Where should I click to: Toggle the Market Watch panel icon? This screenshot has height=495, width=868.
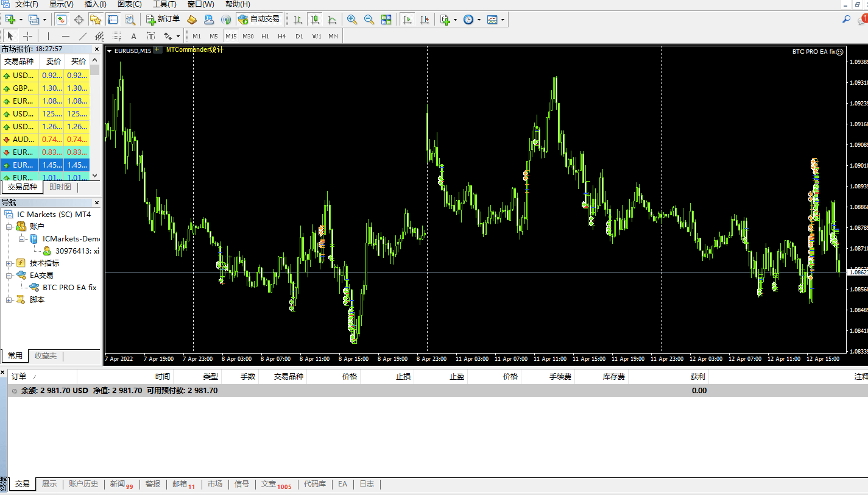pyautogui.click(x=62, y=20)
